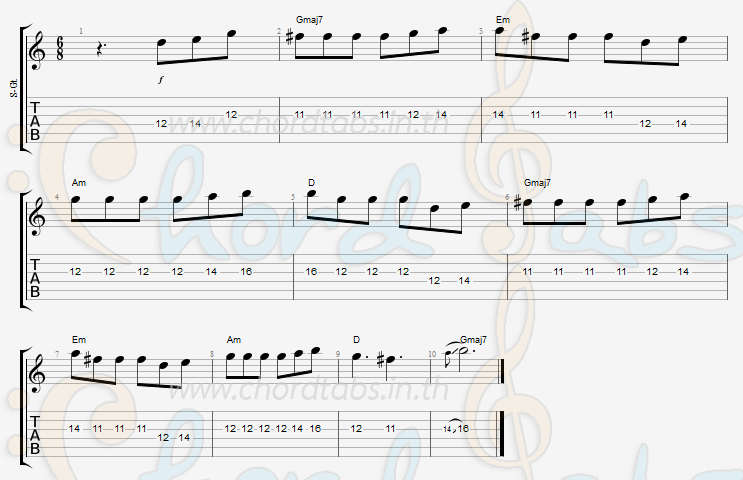Click the 6/8 time signature
Image resolution: width=743 pixels, height=480 pixels.
click(x=60, y=48)
